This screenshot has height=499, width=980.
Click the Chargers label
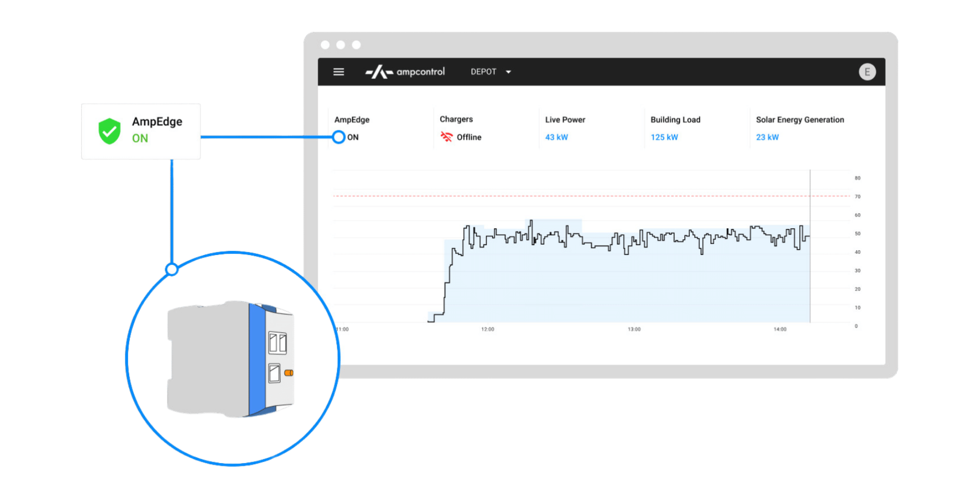456,119
